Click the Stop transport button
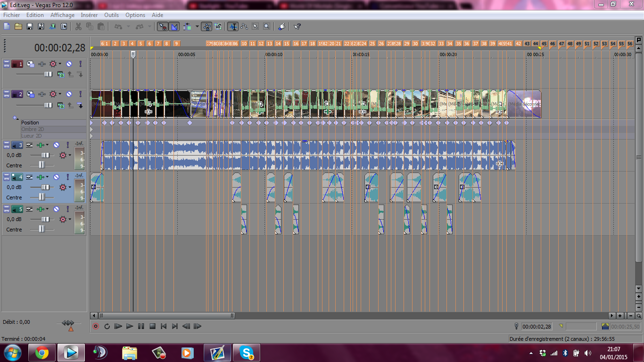Screen dimensions: 644x362 pyautogui.click(x=152, y=326)
